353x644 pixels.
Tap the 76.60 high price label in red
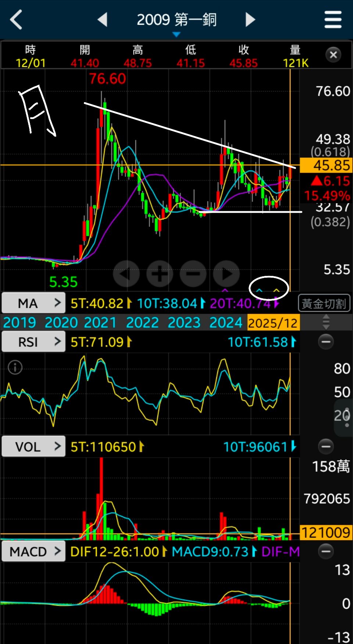[x=107, y=79]
